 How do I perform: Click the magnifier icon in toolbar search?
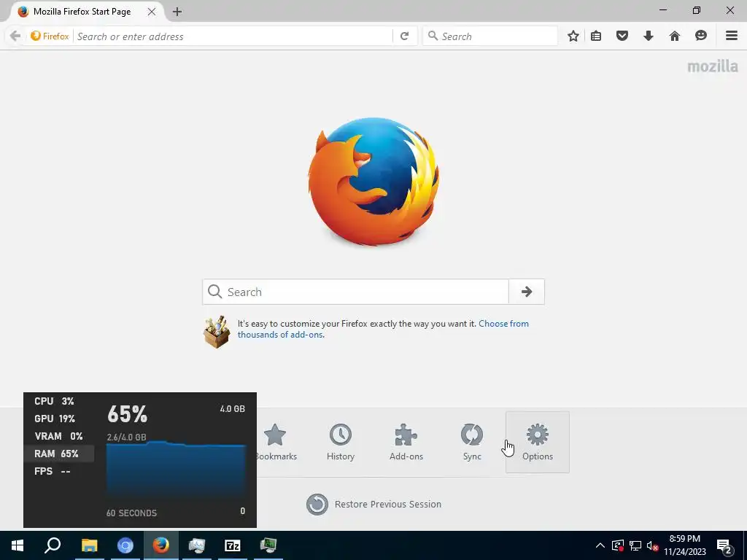(x=433, y=36)
